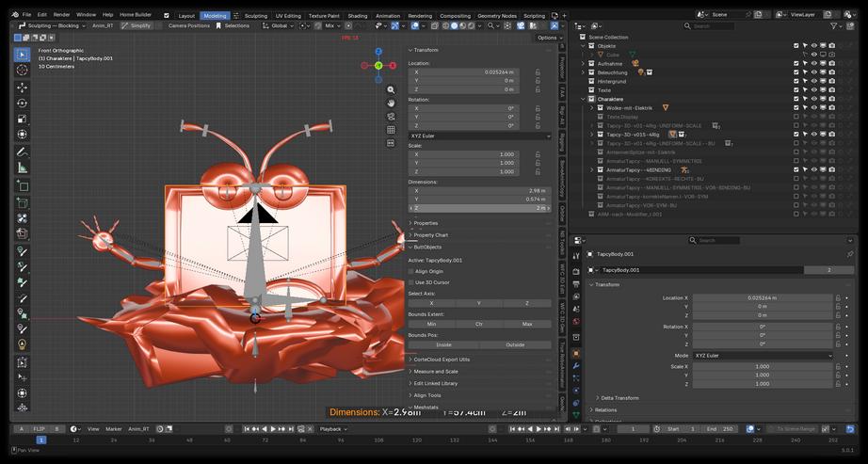This screenshot has width=868, height=464.
Task: Toggle the Use 3D Cursor checkbox
Action: click(x=410, y=282)
